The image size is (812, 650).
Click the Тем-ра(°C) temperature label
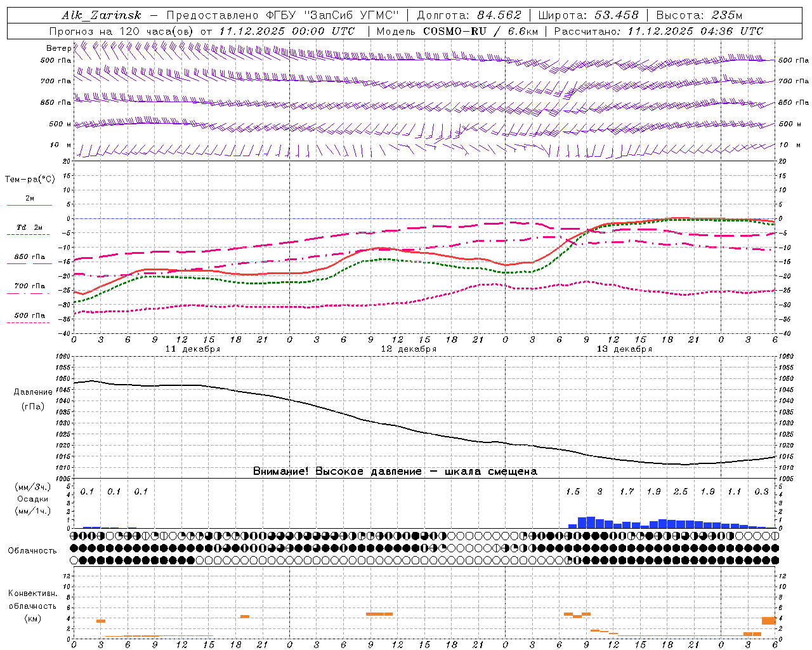30,180
